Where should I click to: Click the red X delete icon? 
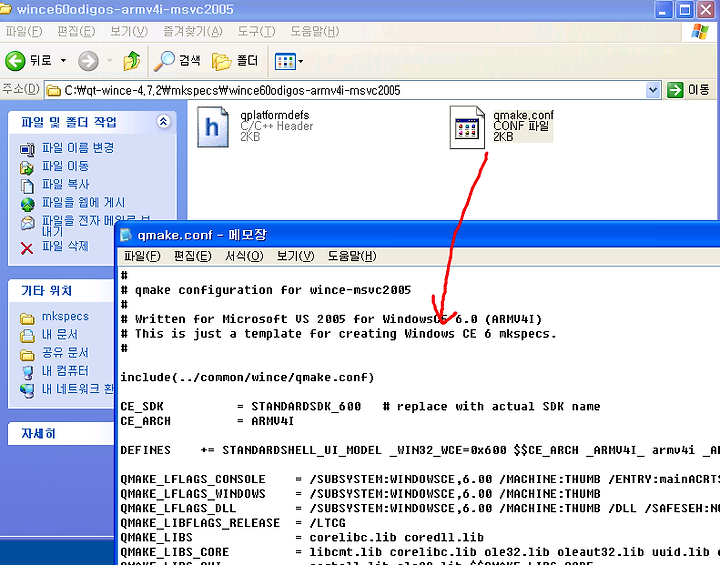click(x=27, y=249)
